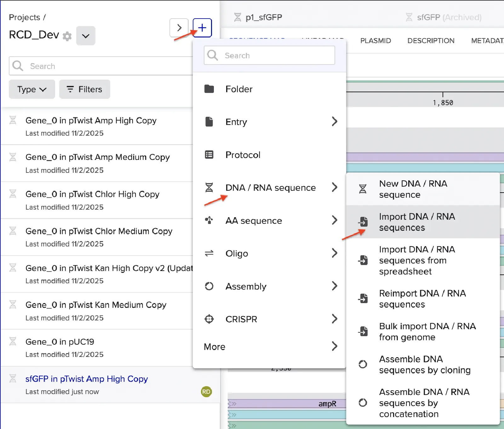Open the Type filter dropdown
Viewport: 504px width, 429px height.
coord(32,89)
